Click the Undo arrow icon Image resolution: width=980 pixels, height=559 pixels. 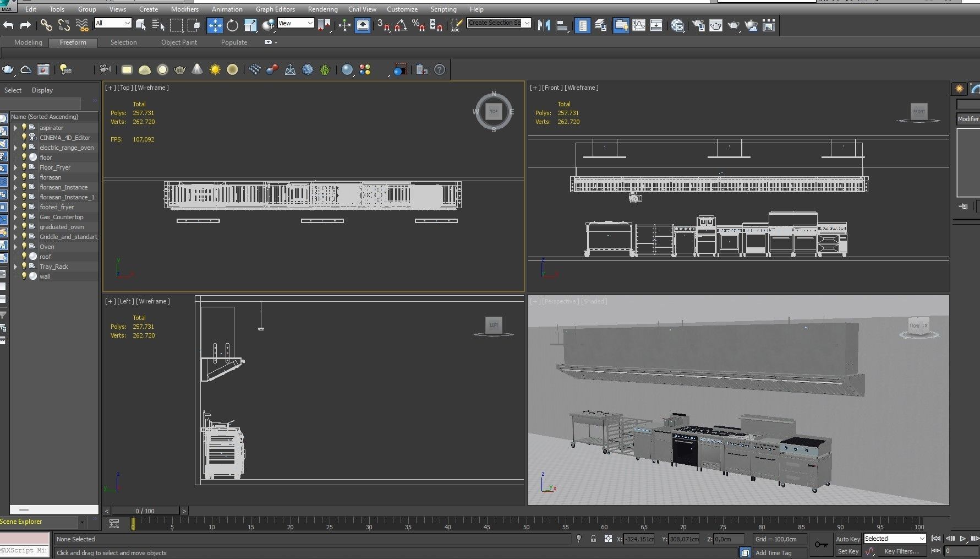pyautogui.click(x=8, y=25)
